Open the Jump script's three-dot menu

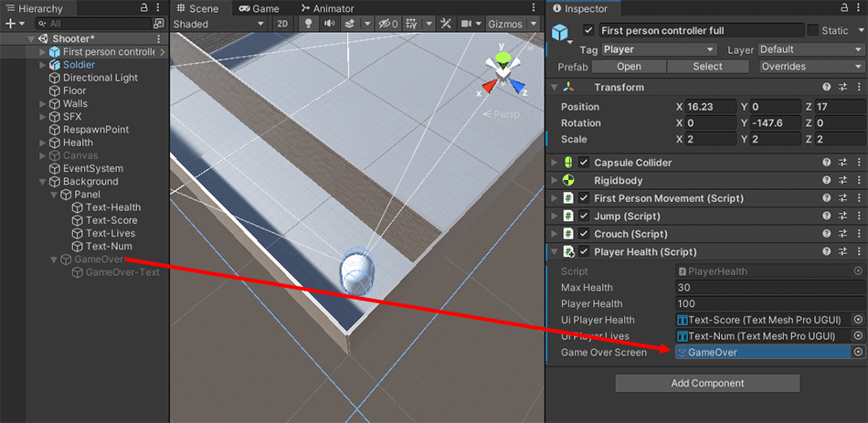pos(857,217)
